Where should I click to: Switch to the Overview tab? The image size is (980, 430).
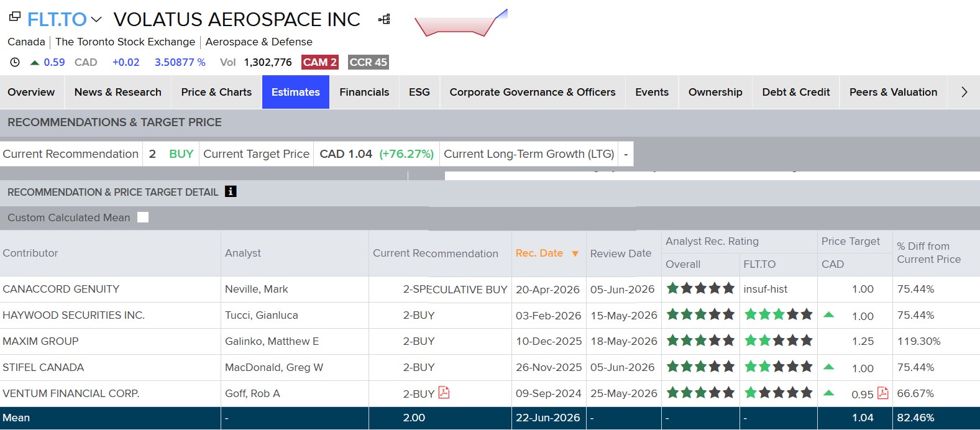click(x=31, y=92)
